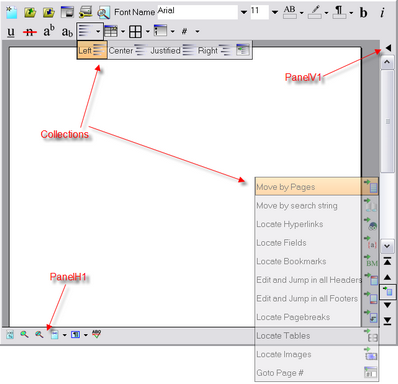This screenshot has height=384, width=398.
Task: Click the next item down triangle
Action: (387, 305)
